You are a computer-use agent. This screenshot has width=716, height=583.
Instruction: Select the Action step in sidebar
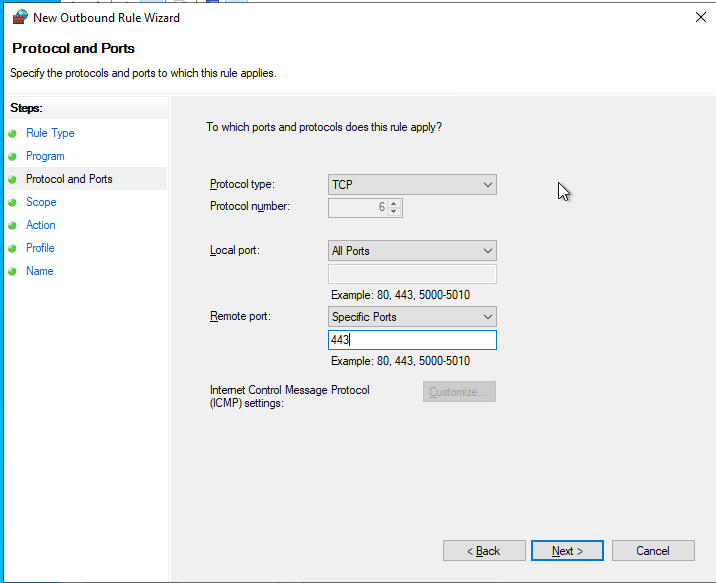click(41, 225)
